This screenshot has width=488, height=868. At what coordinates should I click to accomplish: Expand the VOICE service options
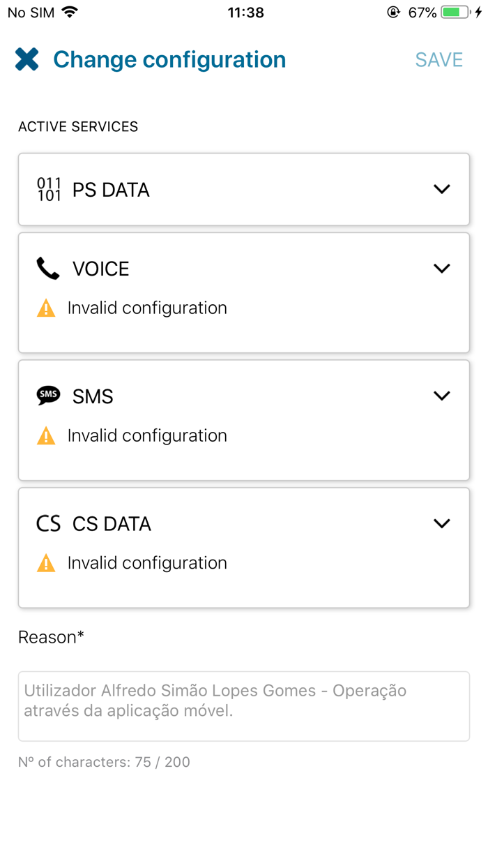pyautogui.click(x=441, y=268)
